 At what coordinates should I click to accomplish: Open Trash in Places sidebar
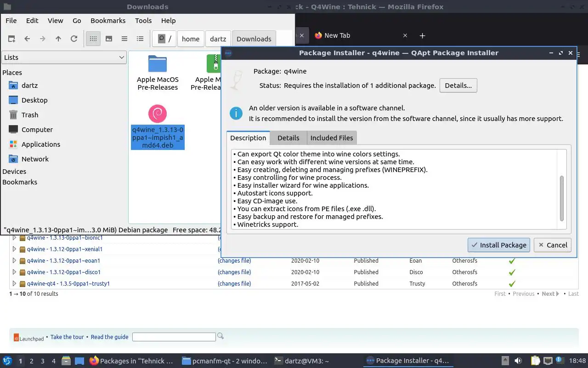tap(30, 115)
